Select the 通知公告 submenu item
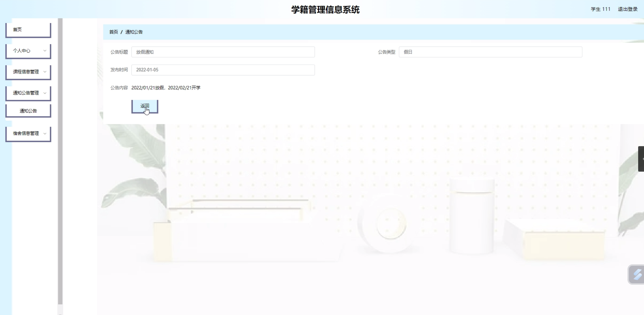Image resolution: width=644 pixels, height=315 pixels. pyautogui.click(x=28, y=111)
